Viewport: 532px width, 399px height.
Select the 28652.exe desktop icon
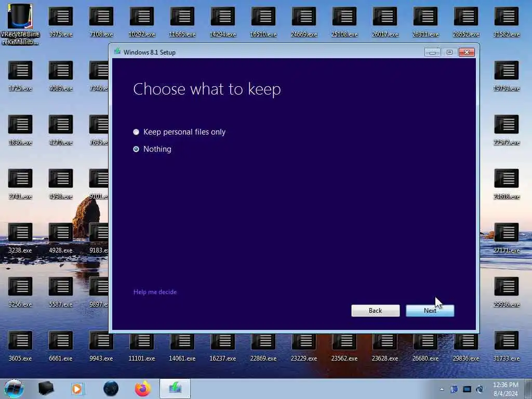(x=466, y=22)
